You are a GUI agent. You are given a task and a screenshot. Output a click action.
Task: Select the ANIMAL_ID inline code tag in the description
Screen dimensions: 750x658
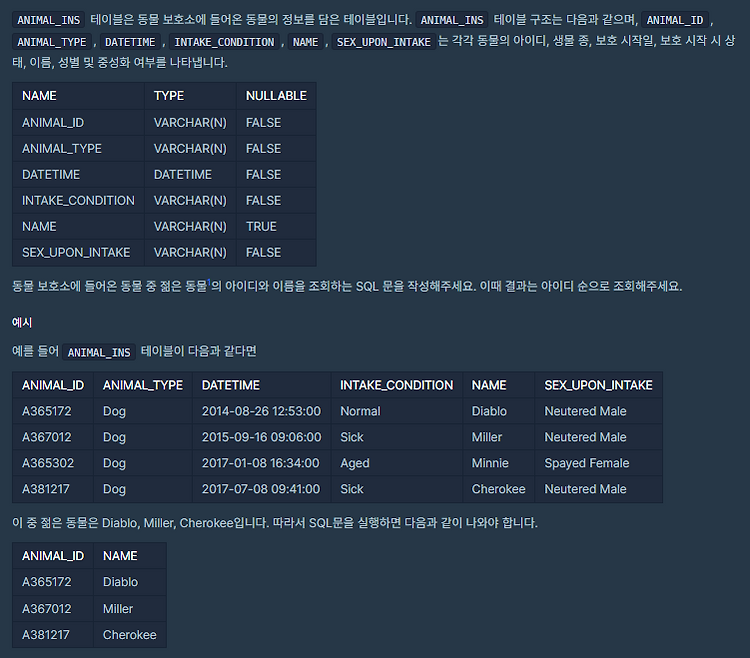point(675,20)
